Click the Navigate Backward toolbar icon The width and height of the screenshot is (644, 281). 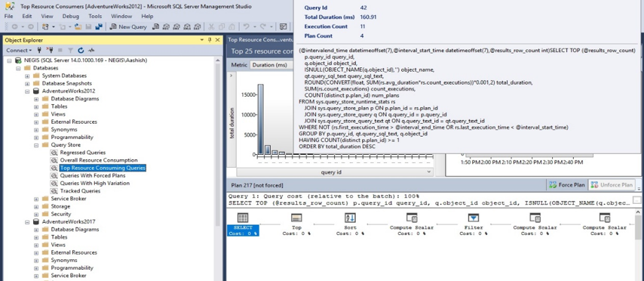point(15,26)
